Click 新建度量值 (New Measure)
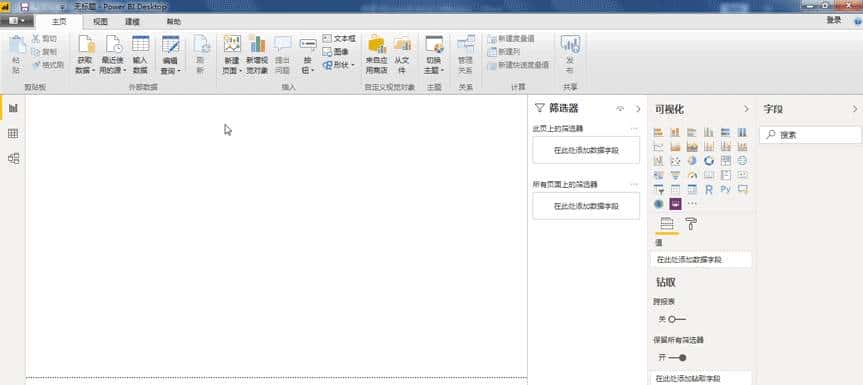Image resolution: width=863 pixels, height=385 pixels. 511,38
